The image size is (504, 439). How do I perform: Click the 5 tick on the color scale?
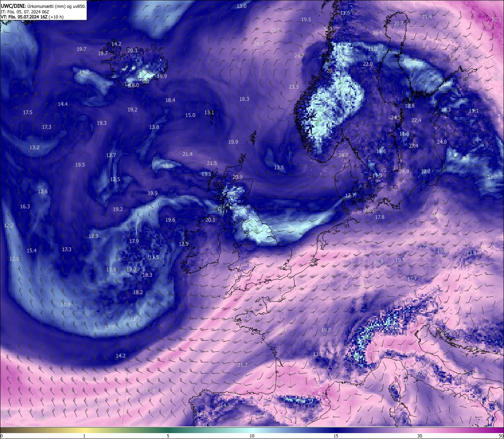point(168,436)
